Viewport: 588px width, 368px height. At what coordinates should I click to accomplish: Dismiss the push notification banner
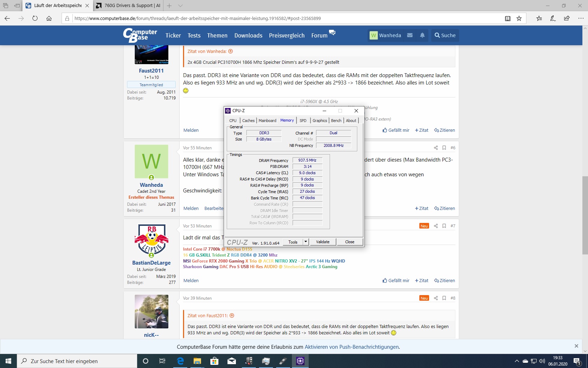tap(576, 346)
